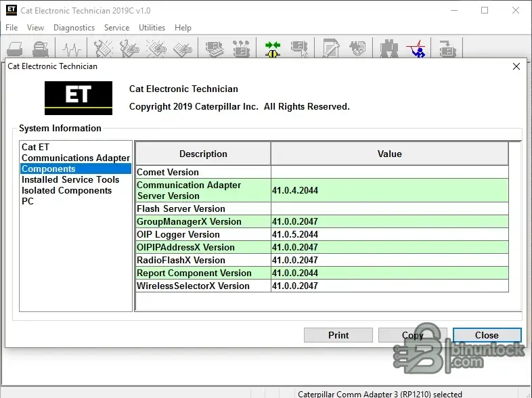Screen dimensions: 532x398
Task: Select Components list item
Action: pyautogui.click(x=76, y=169)
